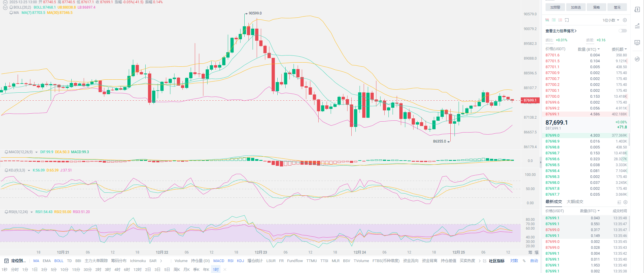Click the 加自选 button

click(x=576, y=7)
